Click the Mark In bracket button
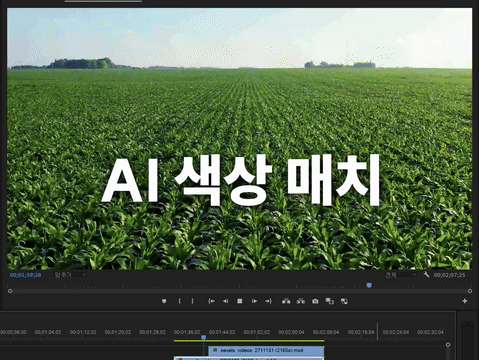Viewport: 479px width, 360px height. click(179, 301)
